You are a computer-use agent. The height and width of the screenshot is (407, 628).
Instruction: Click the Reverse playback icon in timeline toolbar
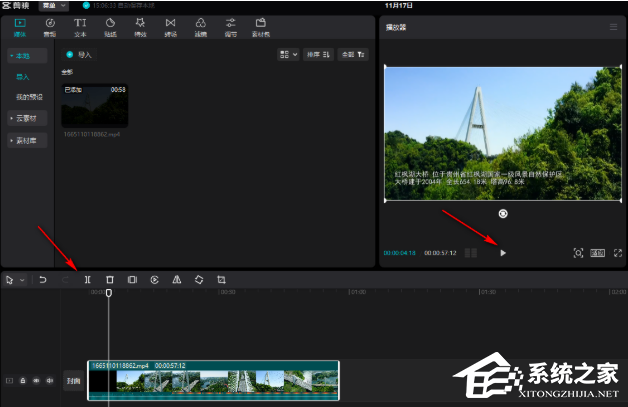pos(155,280)
